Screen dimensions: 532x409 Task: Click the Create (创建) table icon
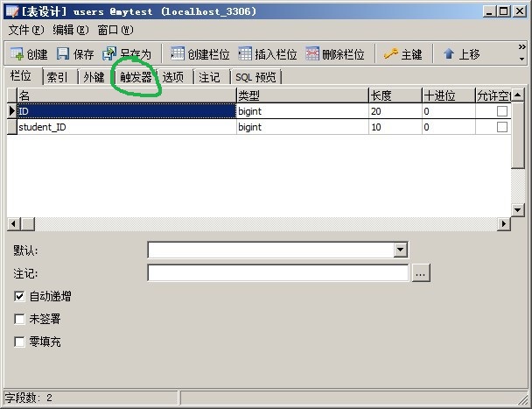coord(17,53)
